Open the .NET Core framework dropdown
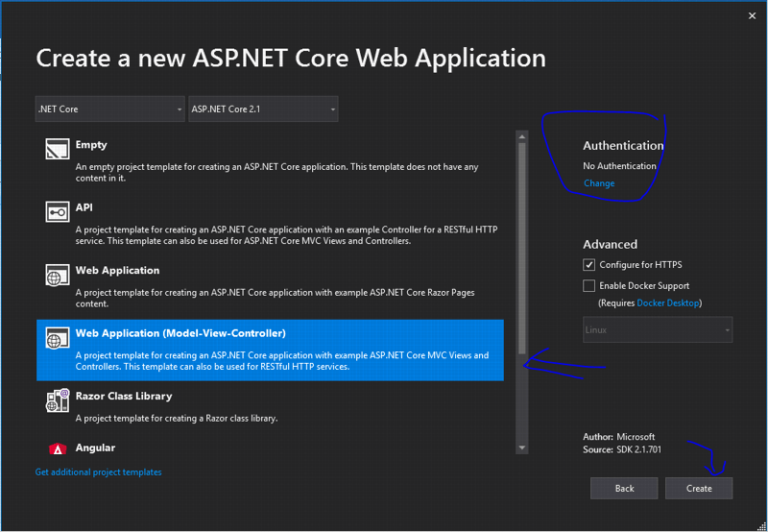 (x=110, y=109)
